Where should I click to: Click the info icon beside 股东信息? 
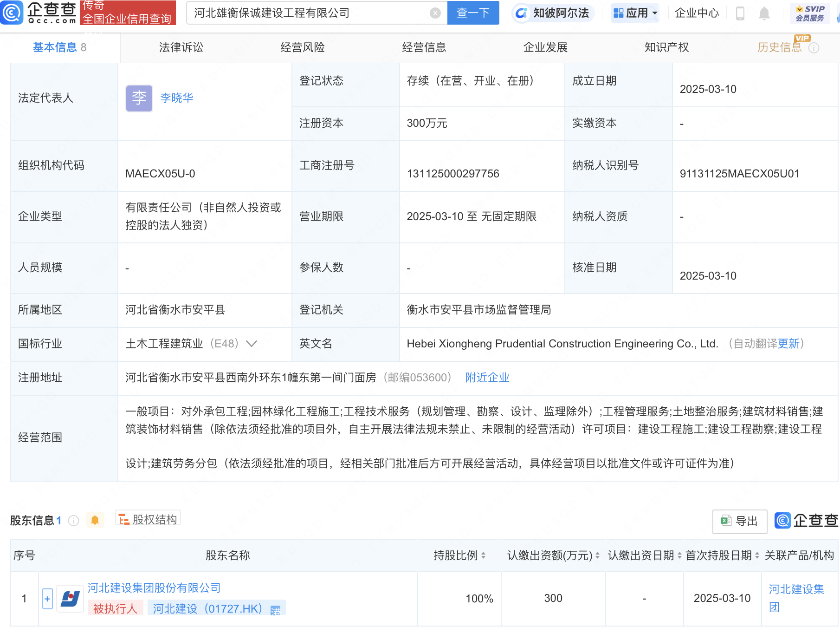point(73,521)
